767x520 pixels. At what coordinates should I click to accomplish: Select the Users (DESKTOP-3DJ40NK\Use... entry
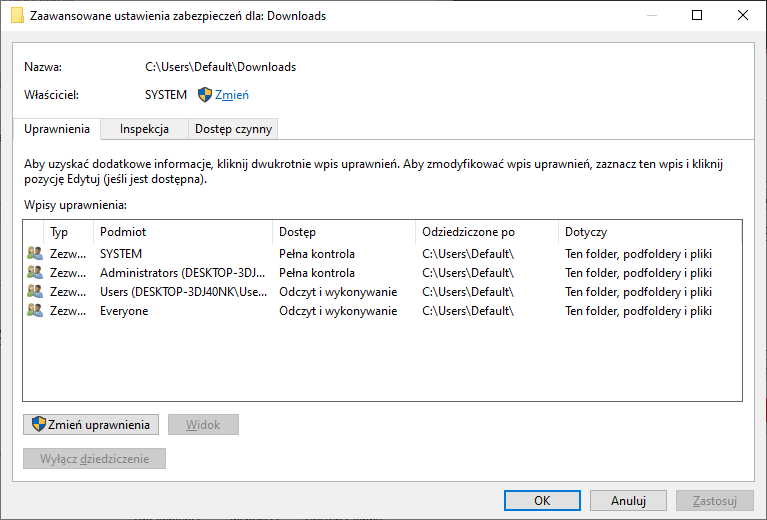(382, 292)
